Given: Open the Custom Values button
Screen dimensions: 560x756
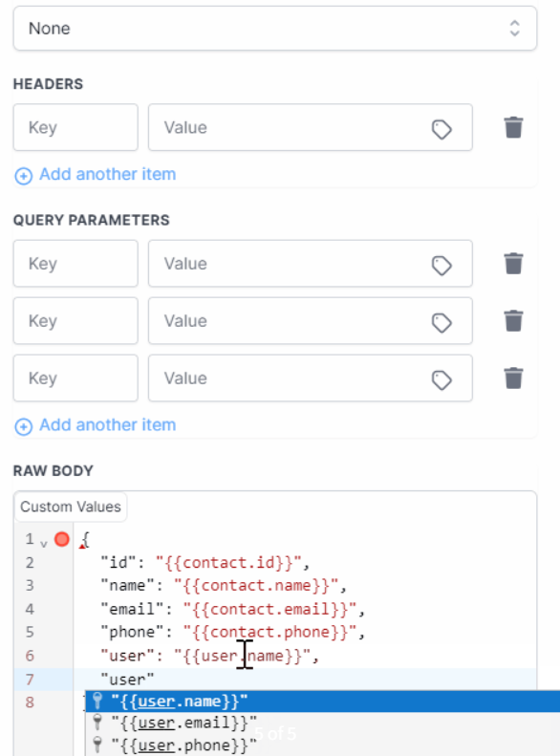Looking at the screenshot, I should [71, 507].
